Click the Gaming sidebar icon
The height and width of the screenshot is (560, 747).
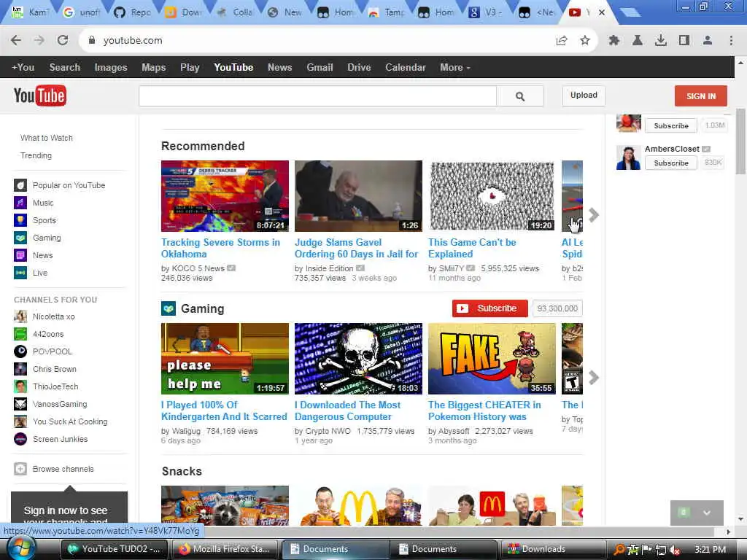pos(20,238)
